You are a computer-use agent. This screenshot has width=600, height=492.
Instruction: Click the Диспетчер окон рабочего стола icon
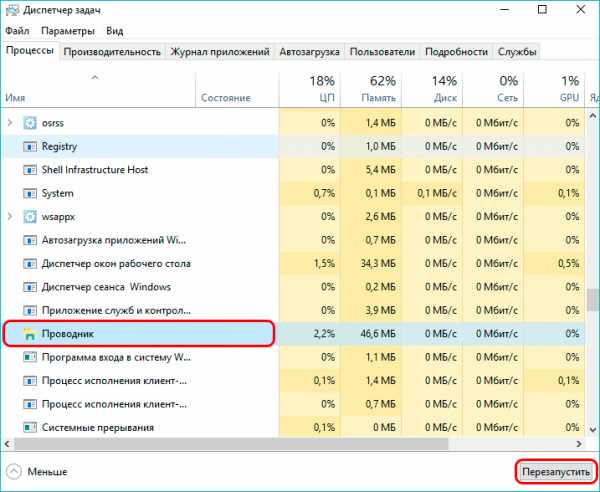[30, 264]
